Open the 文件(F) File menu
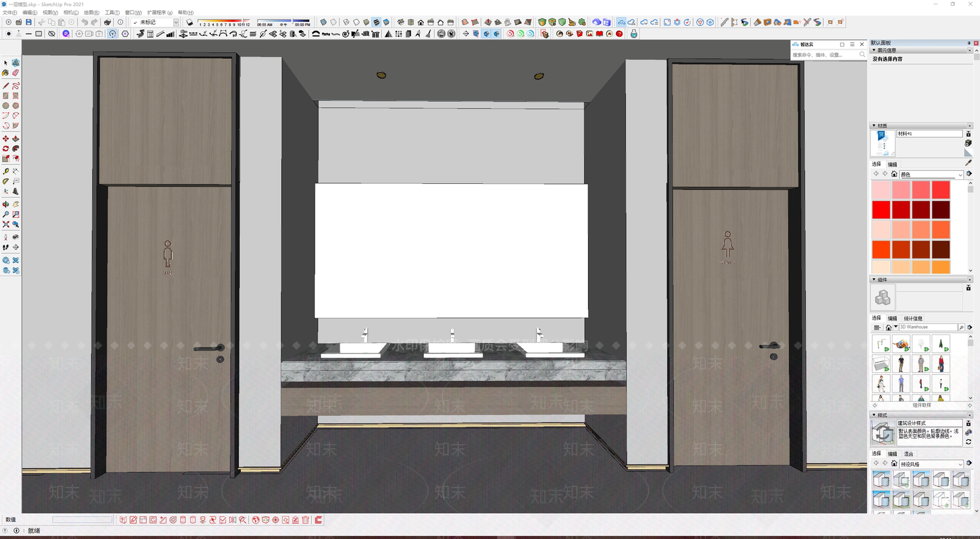The image size is (980, 539). [x=10, y=12]
